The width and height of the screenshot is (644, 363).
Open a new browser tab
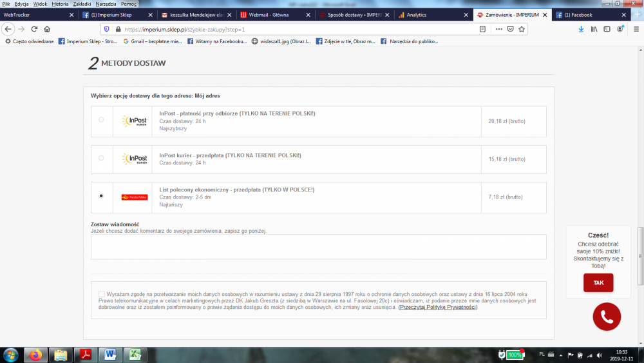tap(638, 14)
